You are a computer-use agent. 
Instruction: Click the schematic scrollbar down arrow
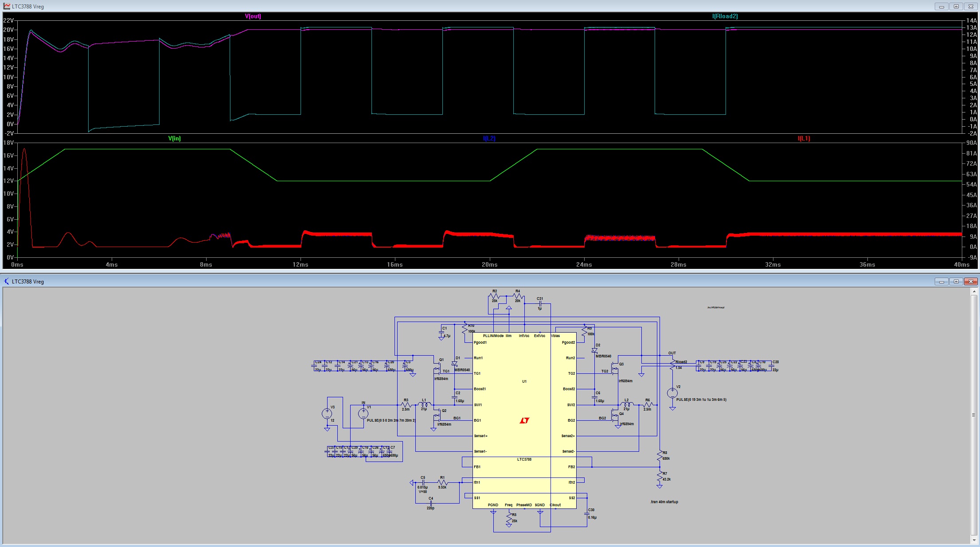[x=973, y=540]
